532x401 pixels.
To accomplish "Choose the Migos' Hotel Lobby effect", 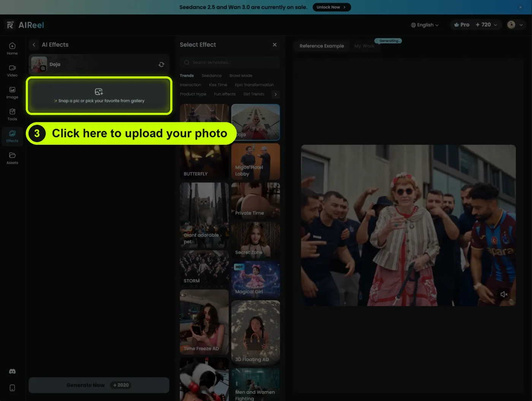I will 256,162.
